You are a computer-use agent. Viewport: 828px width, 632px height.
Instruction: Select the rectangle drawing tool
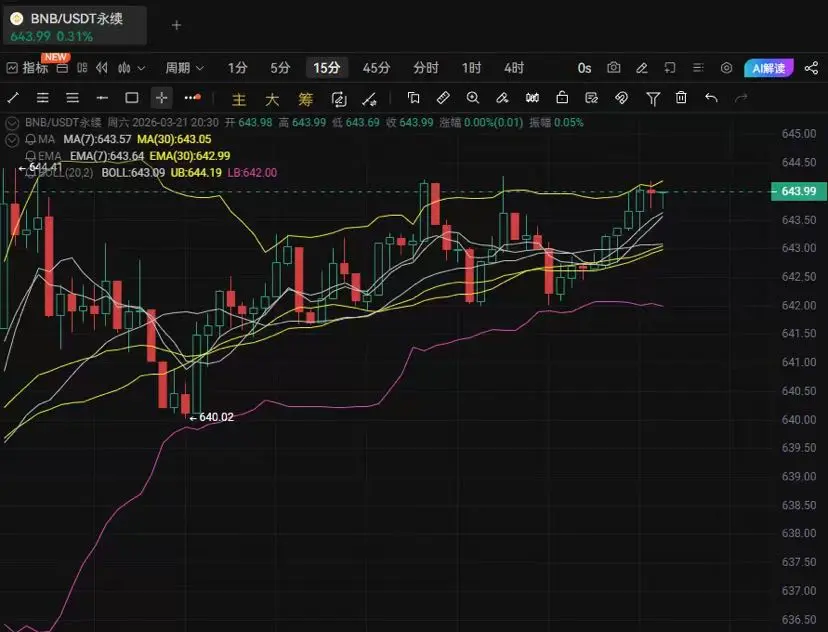(131, 98)
